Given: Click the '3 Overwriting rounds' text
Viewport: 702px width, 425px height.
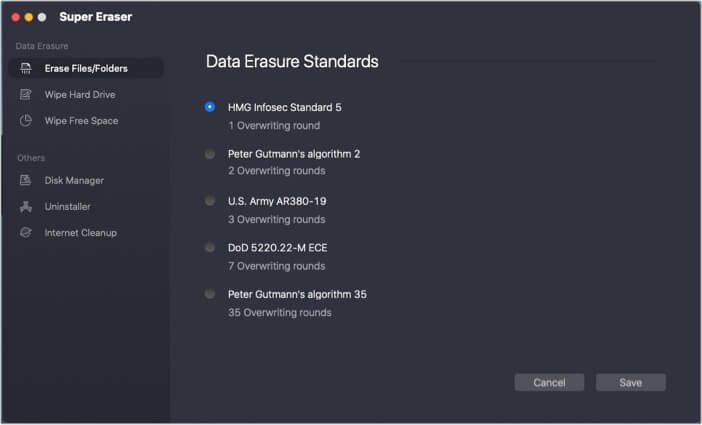Looking at the screenshot, I should (x=277, y=219).
